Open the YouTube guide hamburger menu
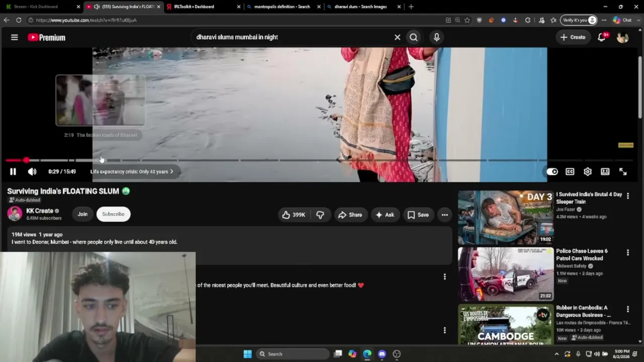This screenshot has height=362, width=644. pos(15,37)
